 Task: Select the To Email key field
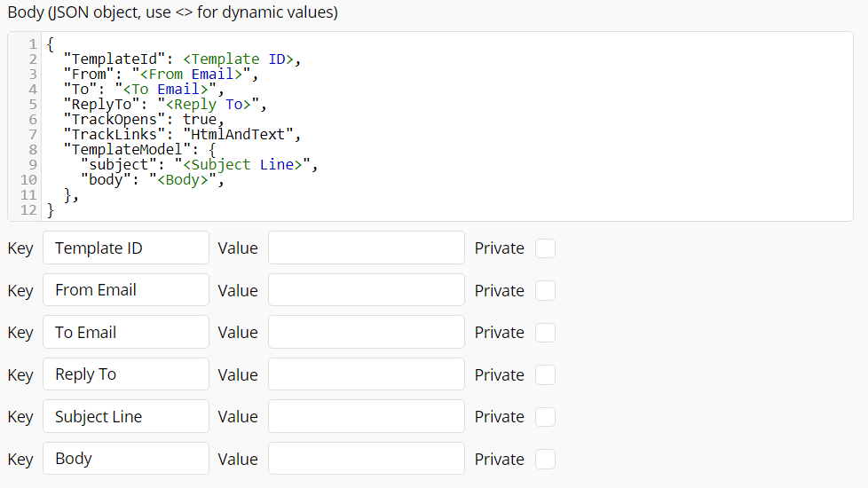coord(125,333)
